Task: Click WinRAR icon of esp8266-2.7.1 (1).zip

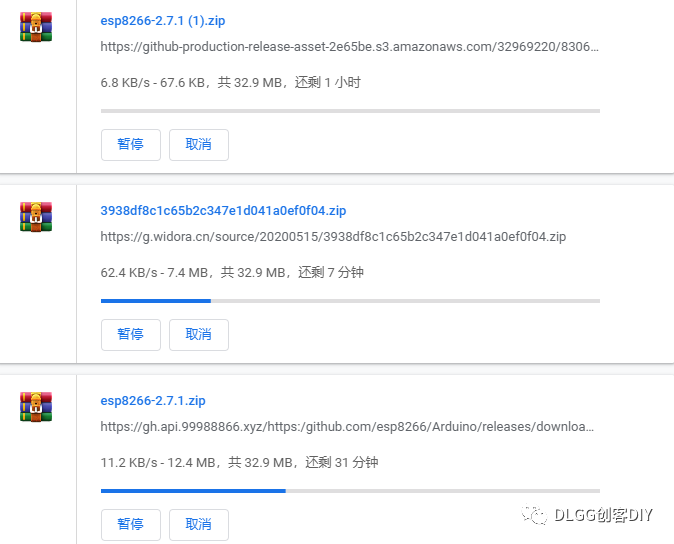Action: pyautogui.click(x=36, y=27)
